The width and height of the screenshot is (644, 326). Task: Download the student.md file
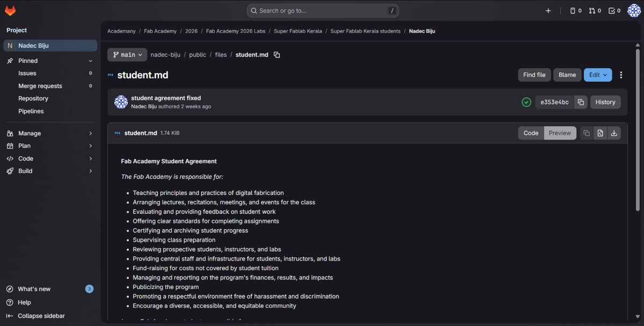click(614, 133)
